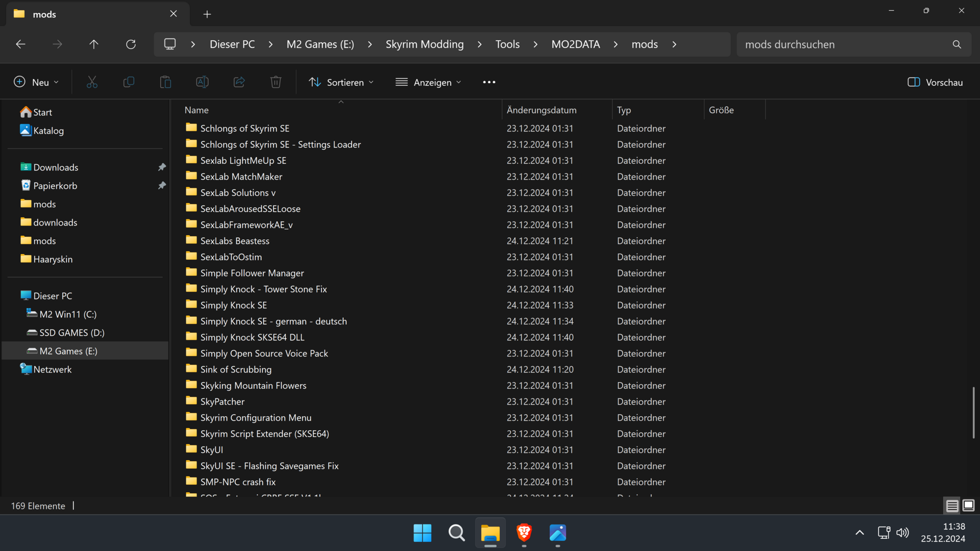Expand chevron after M2 Games (E:) breadcrumb
The width and height of the screenshot is (980, 551).
(x=370, y=44)
